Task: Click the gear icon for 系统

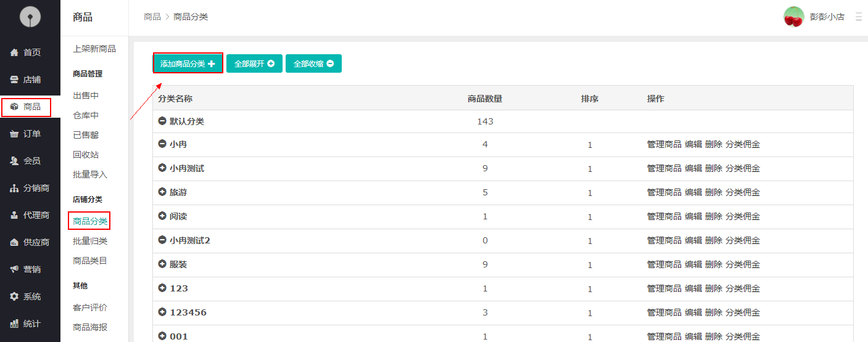Action: coord(14,297)
